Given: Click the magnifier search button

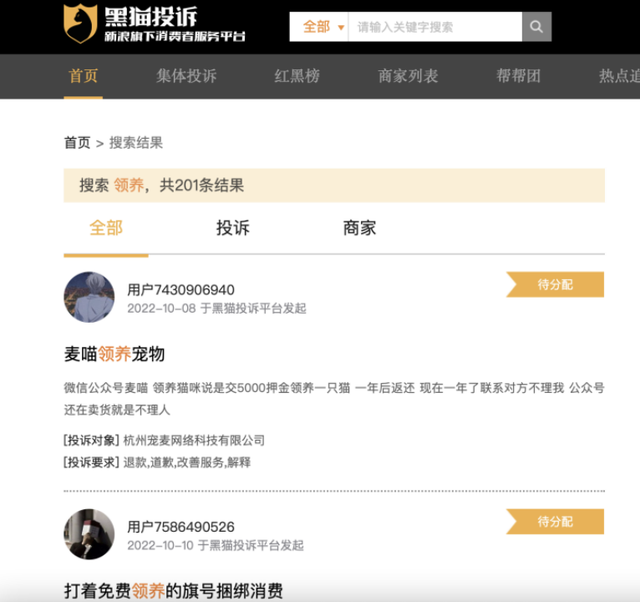Looking at the screenshot, I should click(536, 27).
